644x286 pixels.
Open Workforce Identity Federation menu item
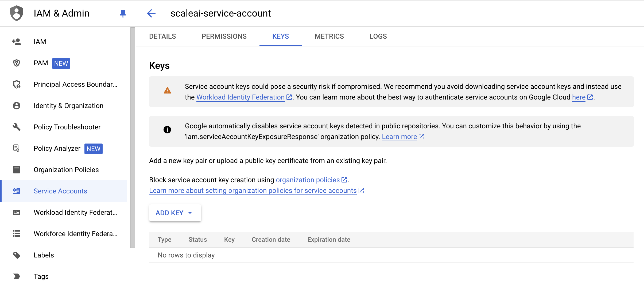click(x=75, y=234)
